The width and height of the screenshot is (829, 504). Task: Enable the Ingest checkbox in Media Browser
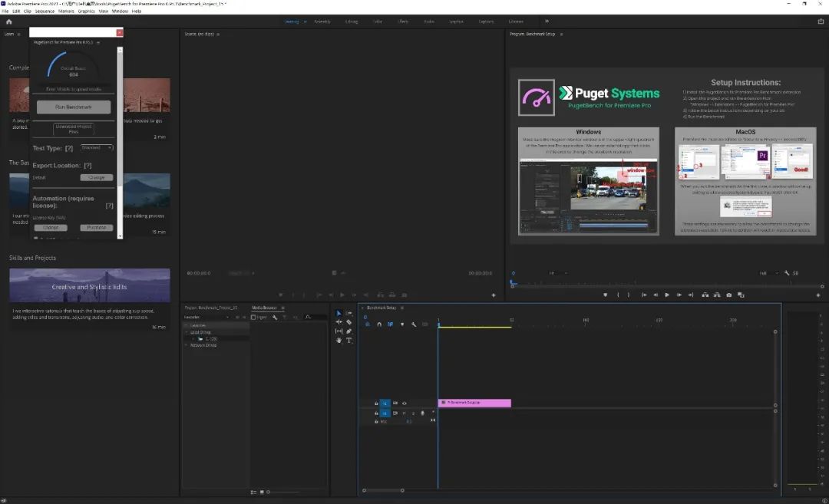coord(254,317)
